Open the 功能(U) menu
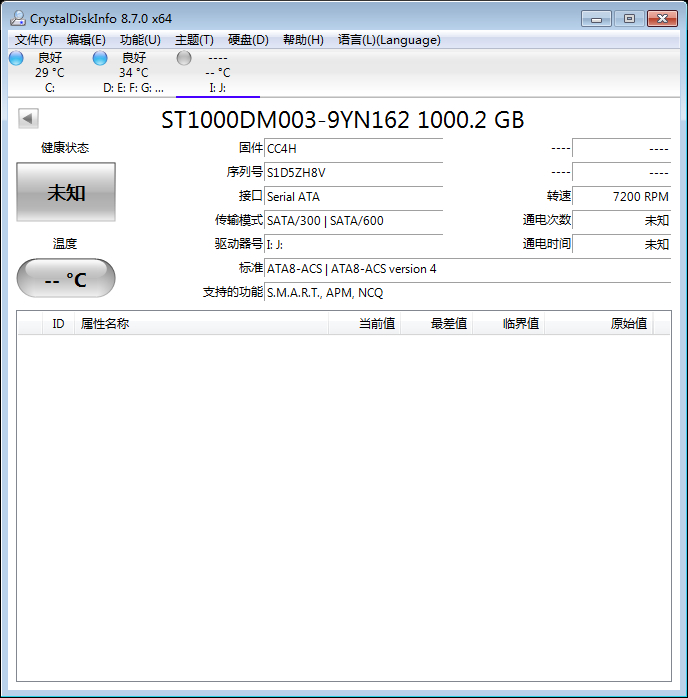Viewport: 688px width, 698px height. click(x=140, y=40)
